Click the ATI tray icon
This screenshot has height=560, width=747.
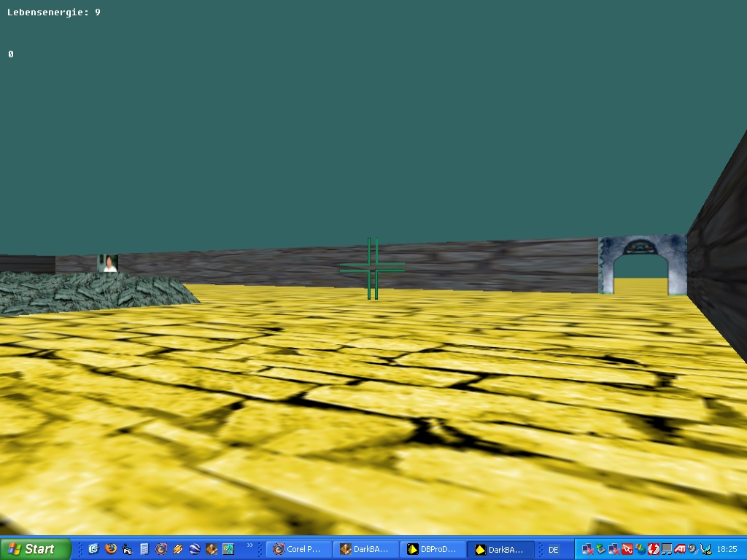(x=679, y=549)
